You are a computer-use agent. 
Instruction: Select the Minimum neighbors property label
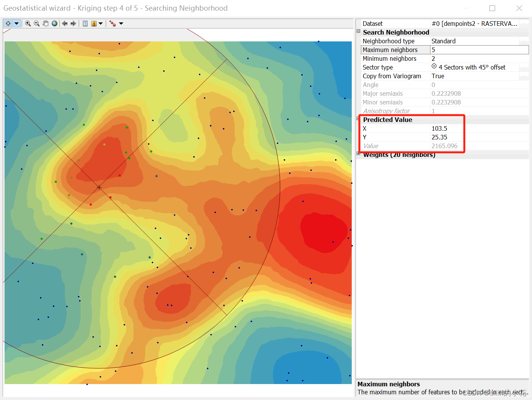coord(389,58)
